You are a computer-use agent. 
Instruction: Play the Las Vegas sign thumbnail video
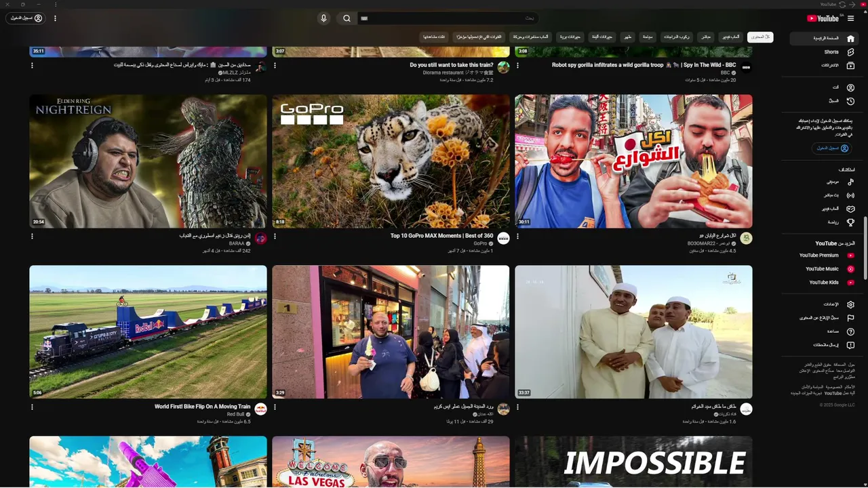coord(391,462)
